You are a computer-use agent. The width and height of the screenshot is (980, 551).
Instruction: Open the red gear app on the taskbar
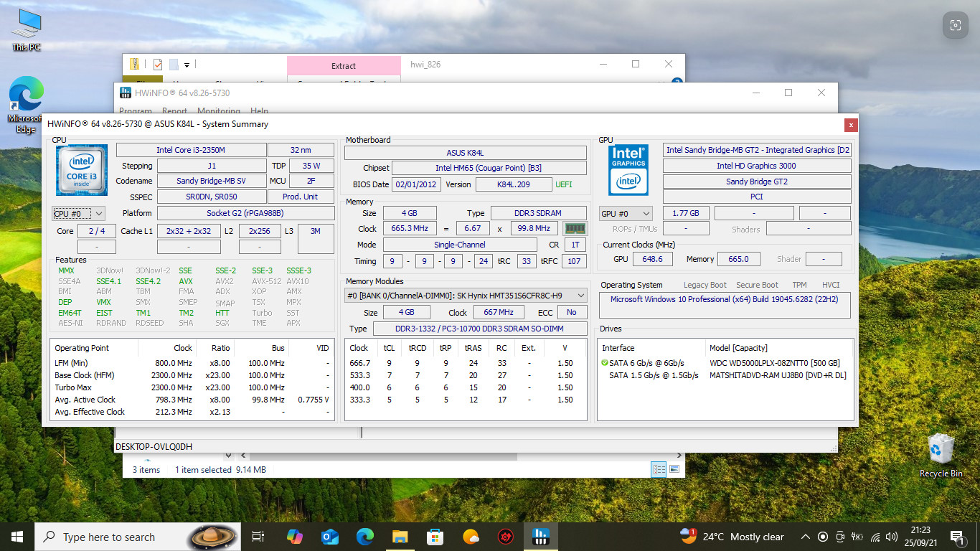click(506, 537)
